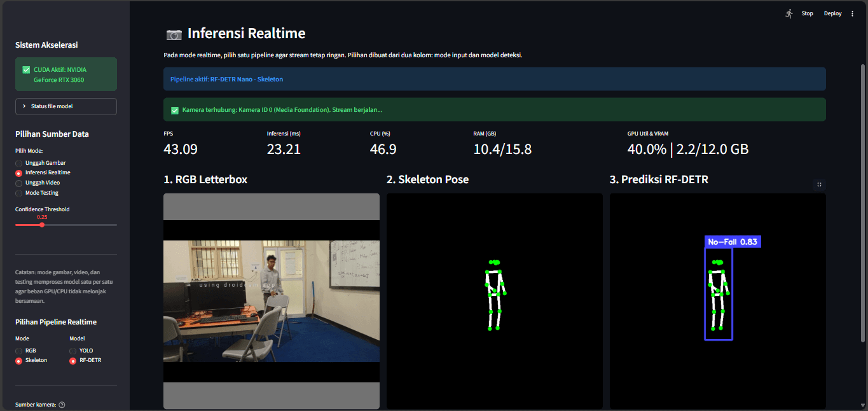The height and width of the screenshot is (411, 868).
Task: Click the RAM (GB) metric label
Action: (x=485, y=134)
